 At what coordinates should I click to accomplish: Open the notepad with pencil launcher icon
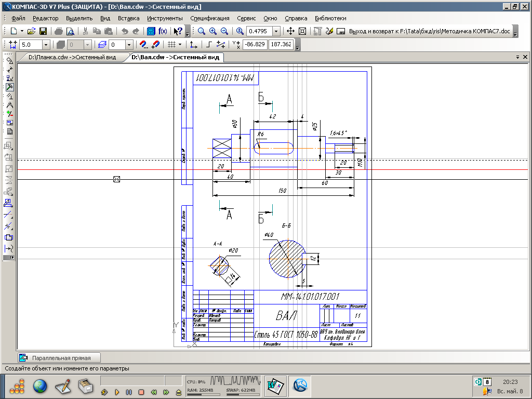62,386
